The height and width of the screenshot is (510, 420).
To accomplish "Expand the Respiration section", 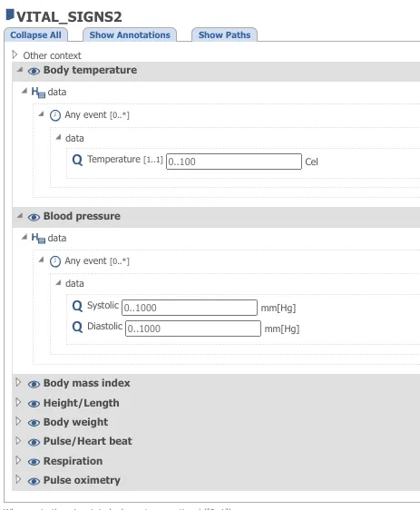I will tap(18, 460).
